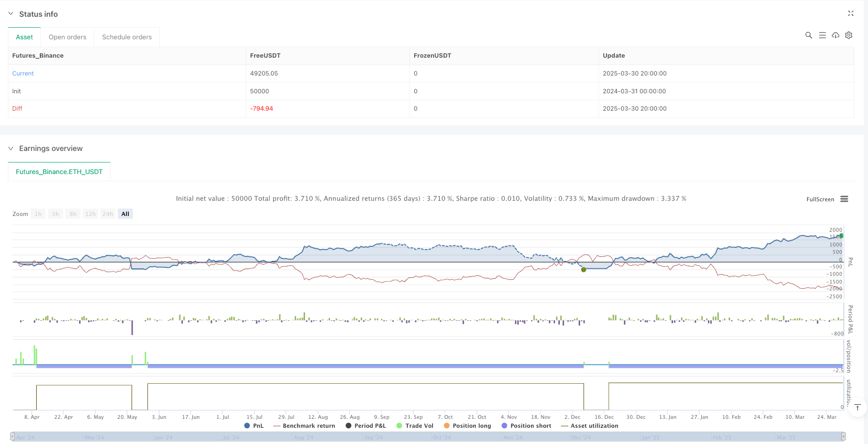Click the expand icon in Status info header
The image size is (868, 444).
[851, 14]
